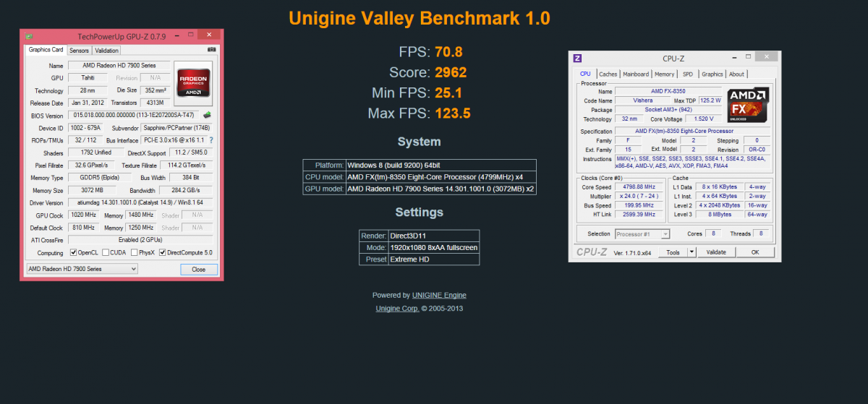Click the GPU Clock 1020 MHz field

(x=84, y=215)
